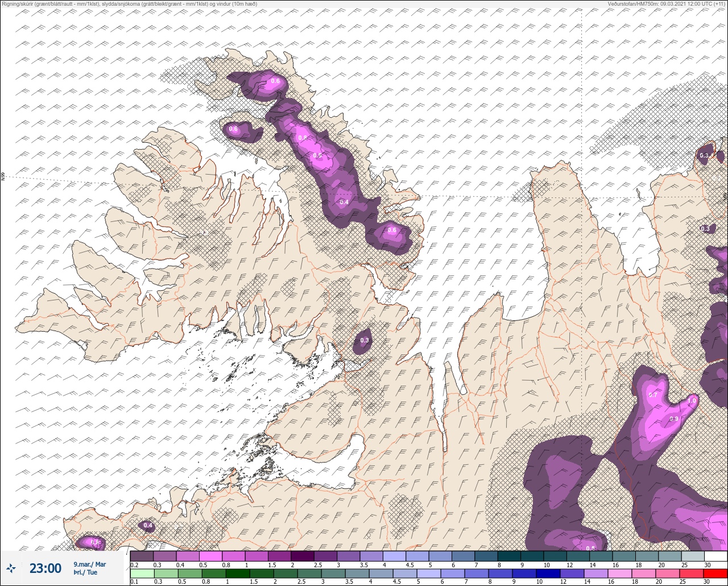Image resolution: width=728 pixels, height=586 pixels.
Task: Click the Veðurstofan star logo icon
Action: (11, 568)
